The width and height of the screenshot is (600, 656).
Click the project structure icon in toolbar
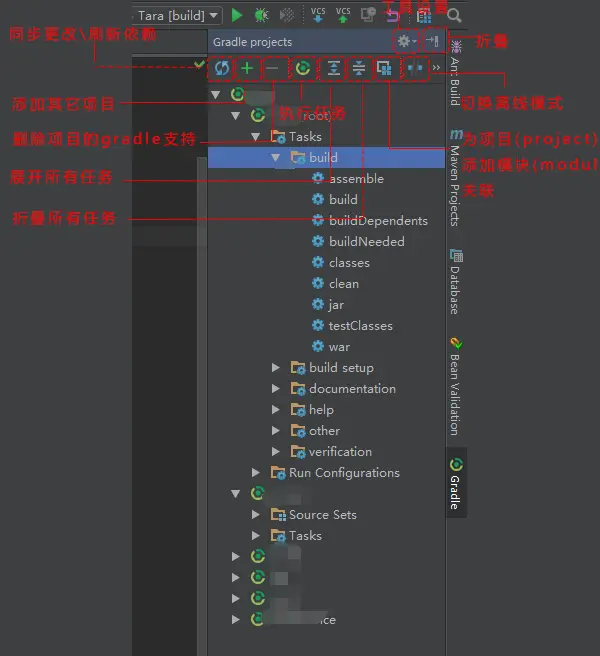point(424,16)
